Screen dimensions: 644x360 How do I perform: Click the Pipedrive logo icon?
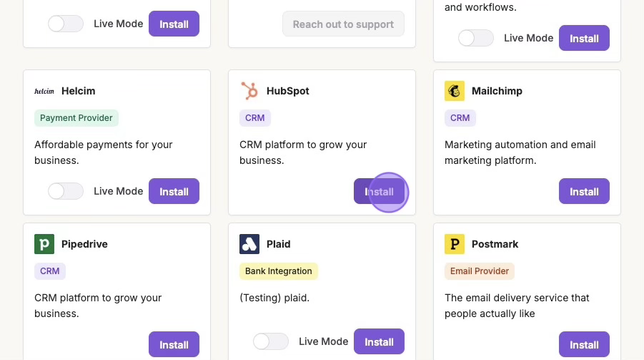click(x=44, y=244)
